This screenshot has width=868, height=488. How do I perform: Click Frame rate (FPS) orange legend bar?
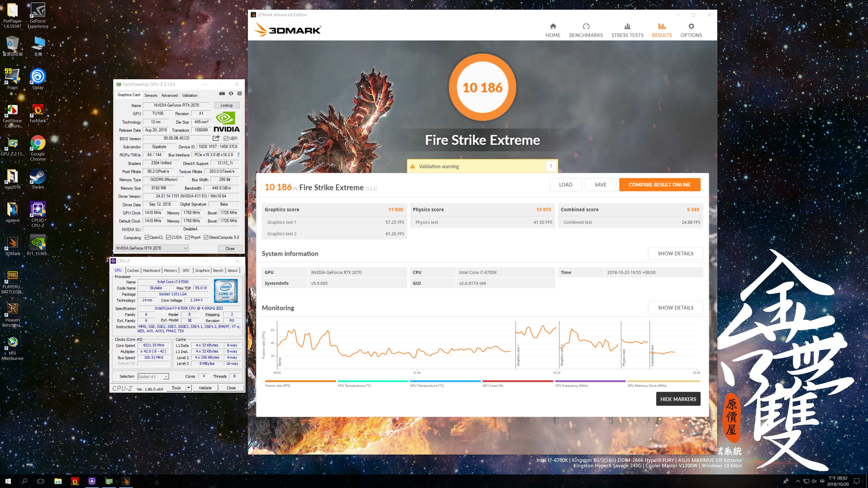[x=300, y=381]
